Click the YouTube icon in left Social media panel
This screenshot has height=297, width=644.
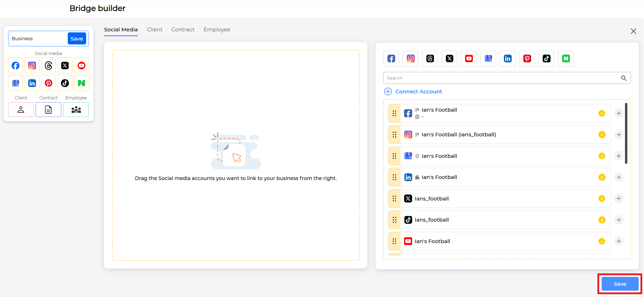point(82,66)
